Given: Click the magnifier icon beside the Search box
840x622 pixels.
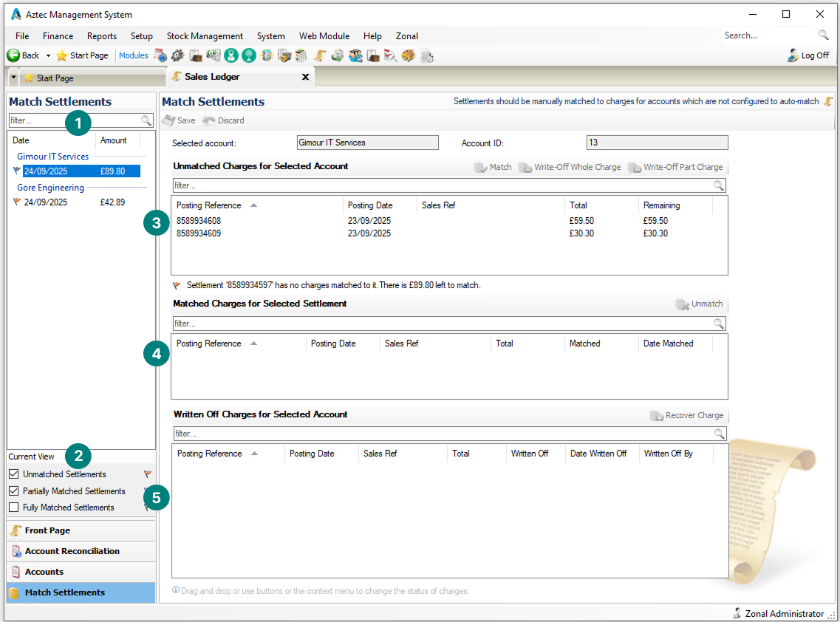Looking at the screenshot, I should [x=823, y=35].
